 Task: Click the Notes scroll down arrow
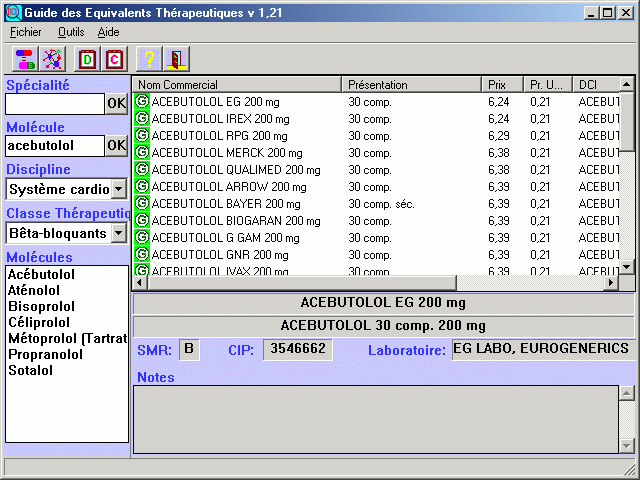tap(627, 445)
